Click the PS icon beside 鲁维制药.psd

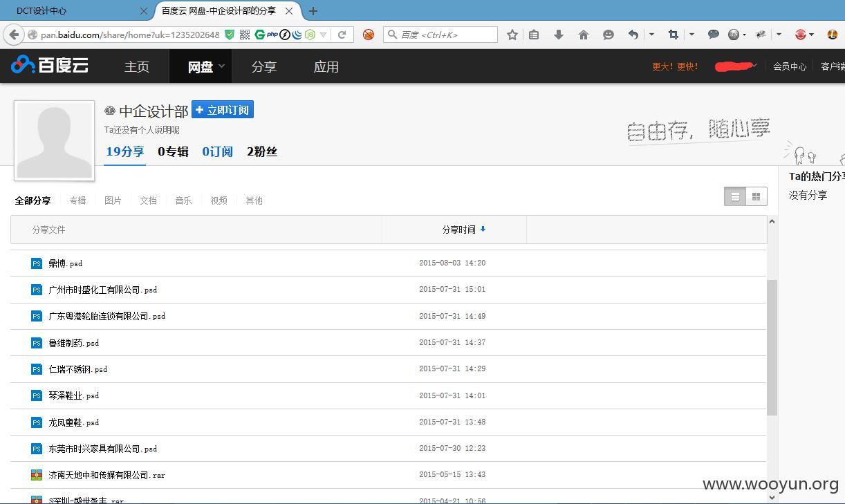[x=37, y=343]
